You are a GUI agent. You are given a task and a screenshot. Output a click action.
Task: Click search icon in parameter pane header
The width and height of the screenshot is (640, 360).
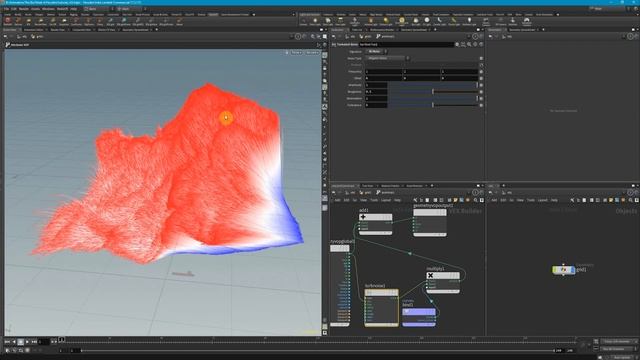(469, 44)
